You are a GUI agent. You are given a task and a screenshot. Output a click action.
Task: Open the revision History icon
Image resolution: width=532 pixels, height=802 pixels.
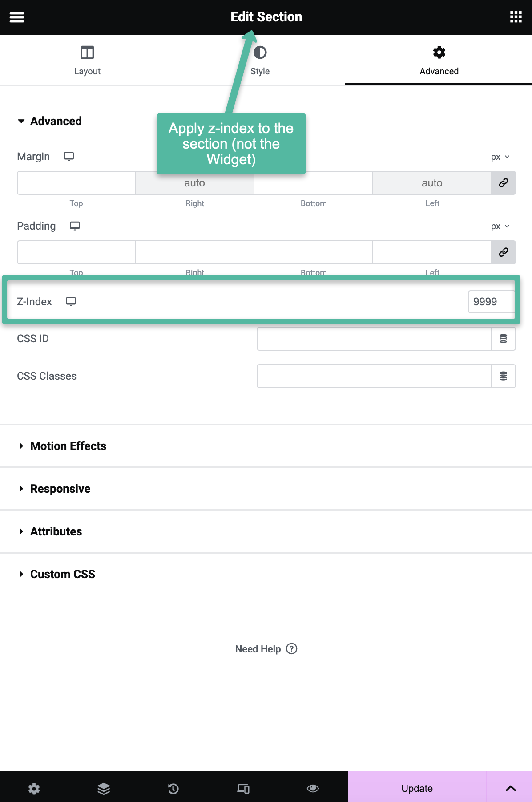173,789
